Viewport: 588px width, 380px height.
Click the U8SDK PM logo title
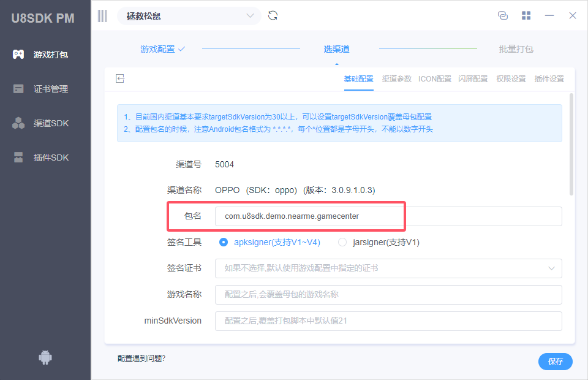pos(43,18)
